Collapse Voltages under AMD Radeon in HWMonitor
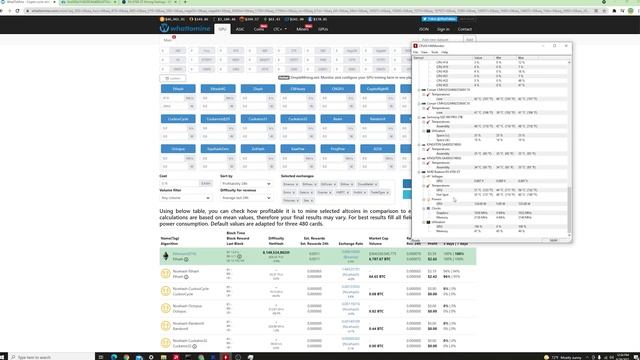Viewport: 640px width, 360px height. (424, 176)
